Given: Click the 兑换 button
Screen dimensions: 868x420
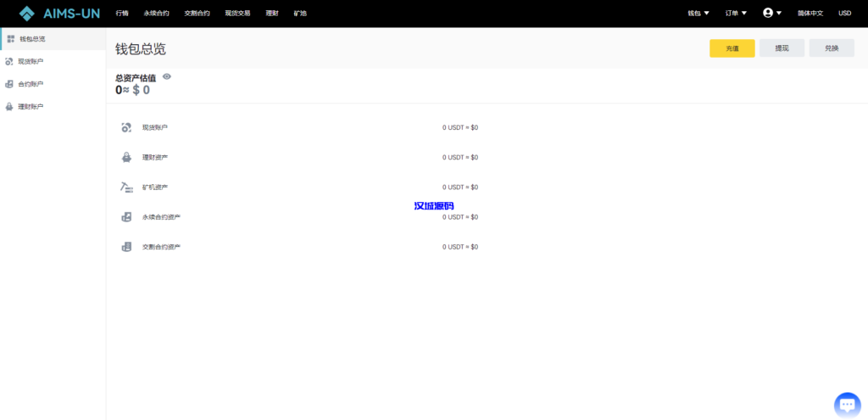Looking at the screenshot, I should [x=831, y=48].
